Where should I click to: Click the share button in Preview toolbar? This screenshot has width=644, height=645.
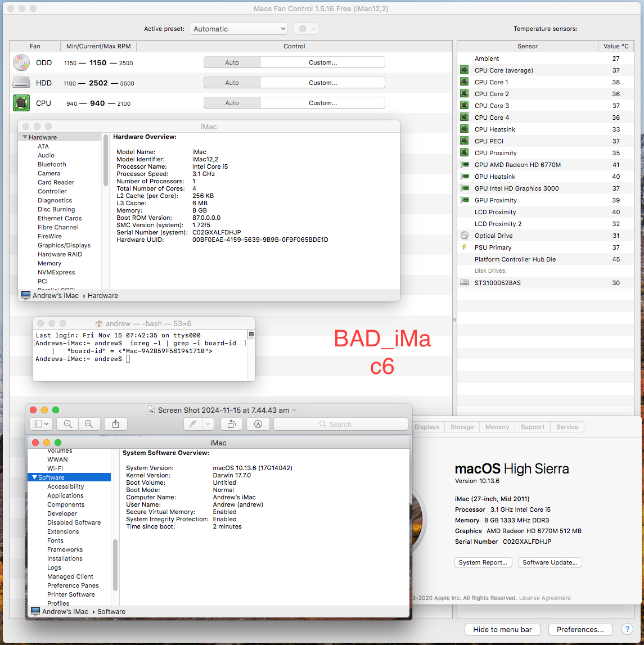(116, 424)
